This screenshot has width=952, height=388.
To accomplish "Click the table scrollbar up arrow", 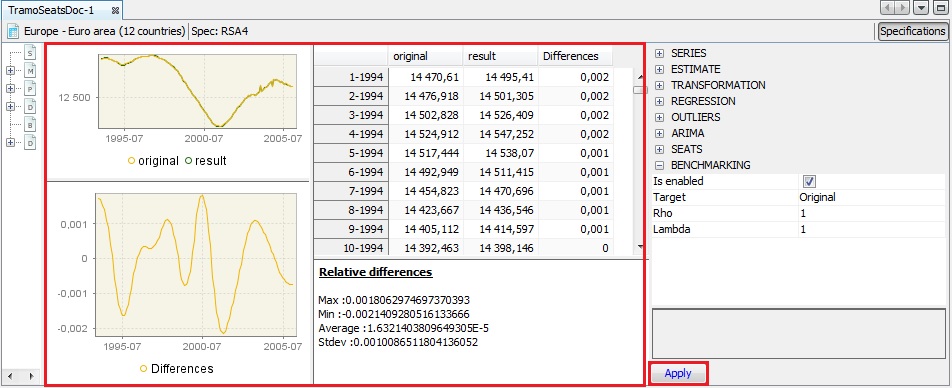I will click(x=640, y=77).
